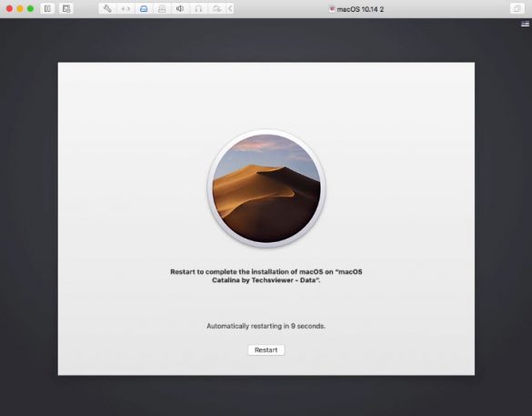Screen dimensions: 532x416
Task: Minimize the VM window with yellow button
Action: click(20, 9)
